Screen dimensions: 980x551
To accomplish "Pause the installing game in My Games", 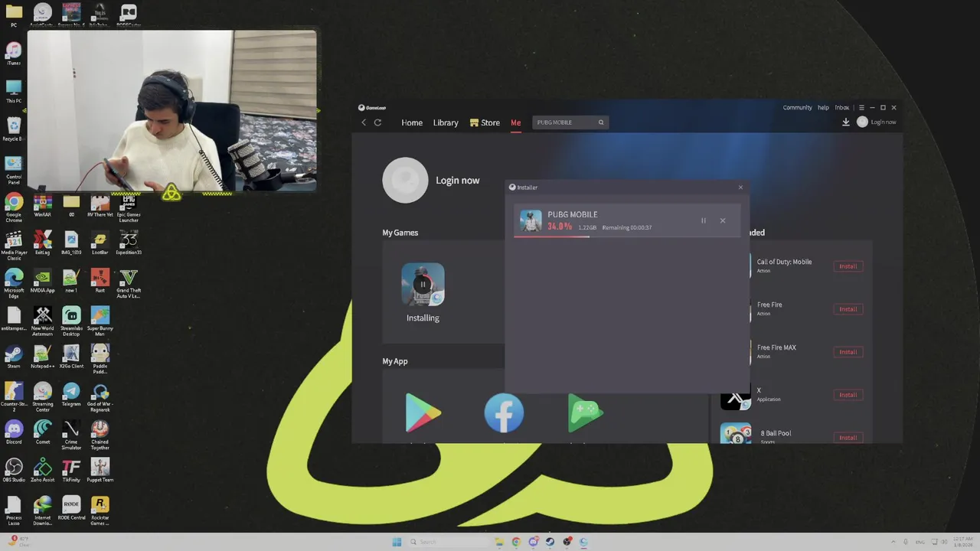I will pos(423,284).
